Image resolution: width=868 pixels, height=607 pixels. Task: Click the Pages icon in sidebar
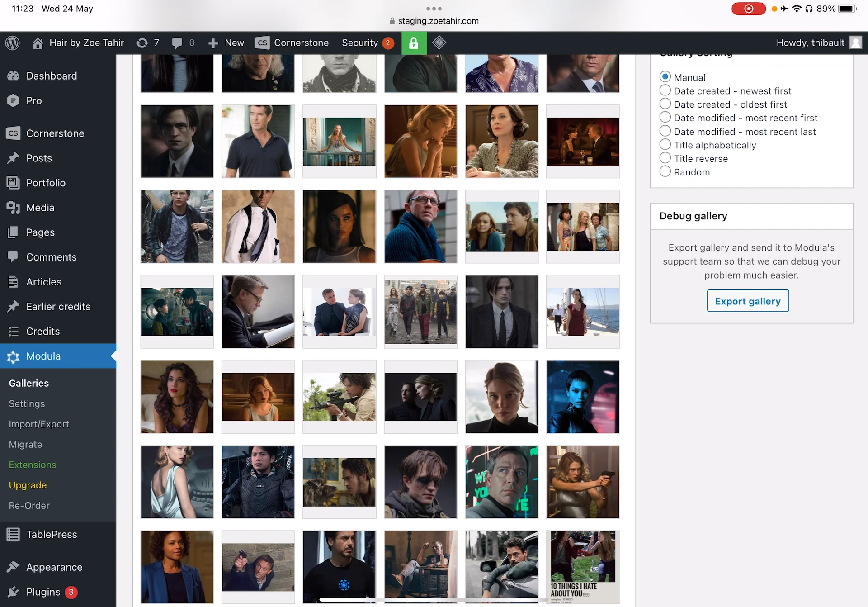click(13, 232)
